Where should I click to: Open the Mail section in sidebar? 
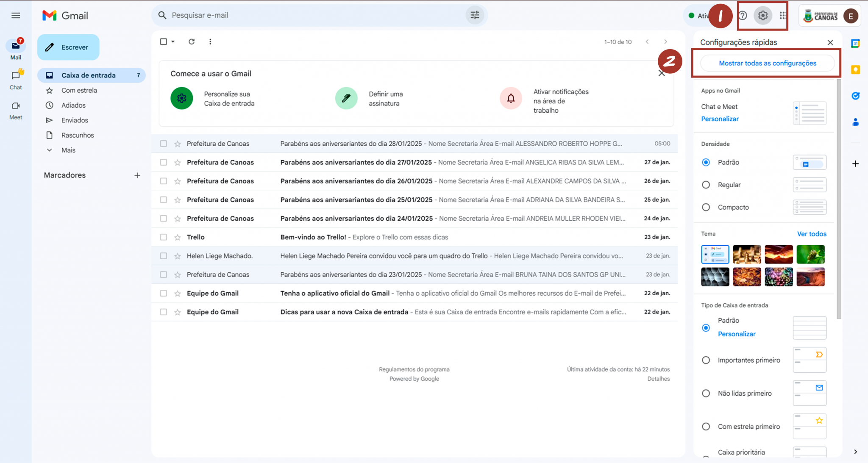16,49
